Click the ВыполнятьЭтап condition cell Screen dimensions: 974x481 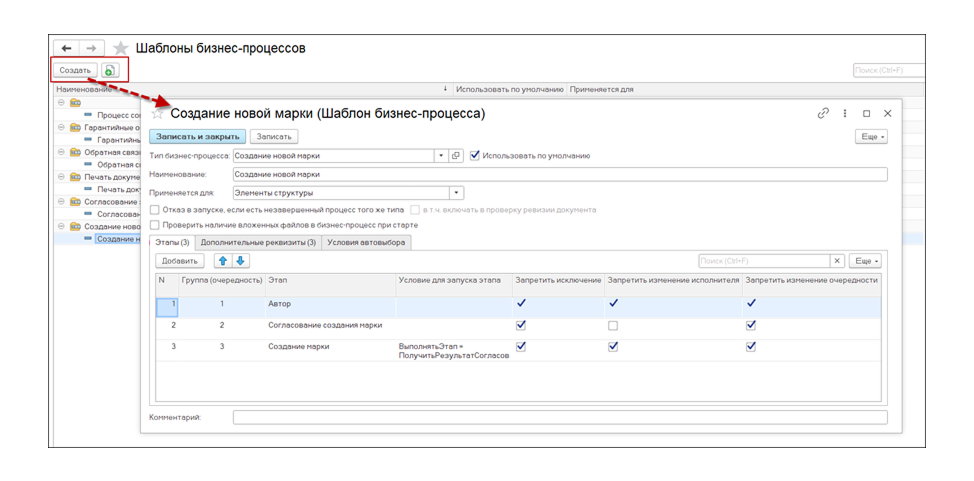click(454, 351)
